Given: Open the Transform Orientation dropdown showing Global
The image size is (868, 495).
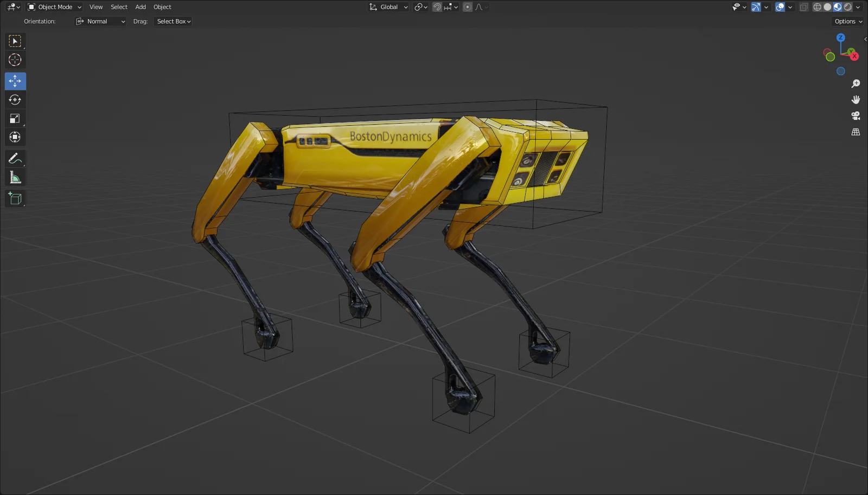Looking at the screenshot, I should click(x=388, y=7).
